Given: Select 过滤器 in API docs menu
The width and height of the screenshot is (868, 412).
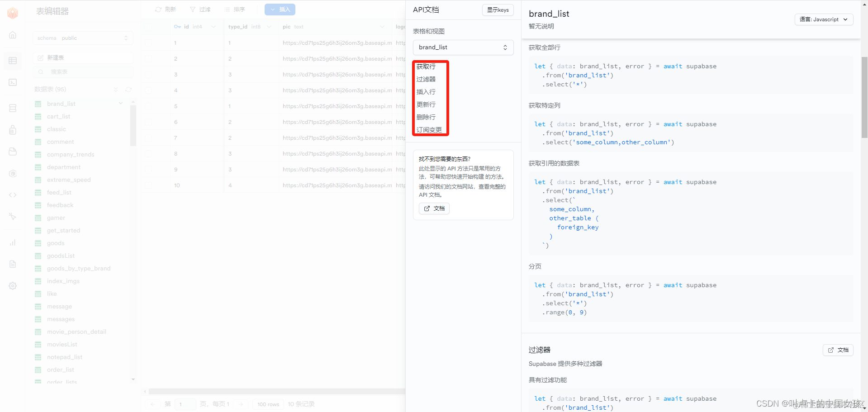Looking at the screenshot, I should coord(426,79).
